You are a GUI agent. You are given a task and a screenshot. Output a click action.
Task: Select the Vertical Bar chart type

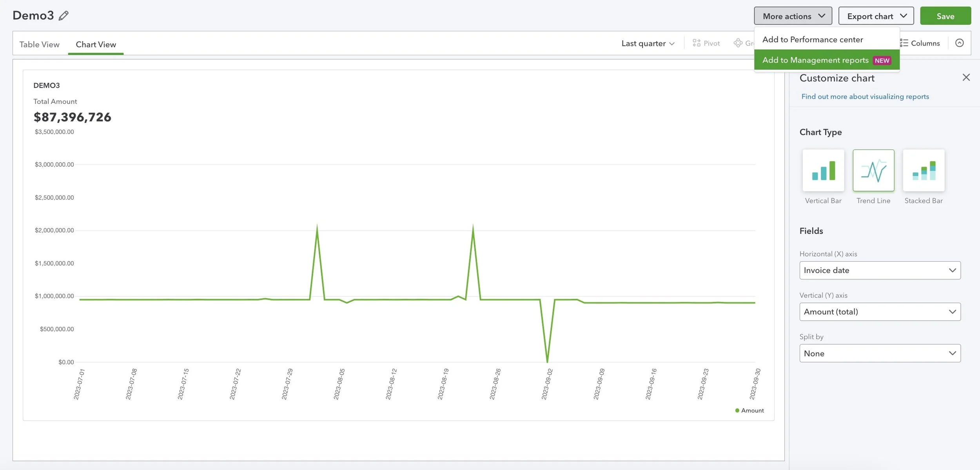click(823, 170)
